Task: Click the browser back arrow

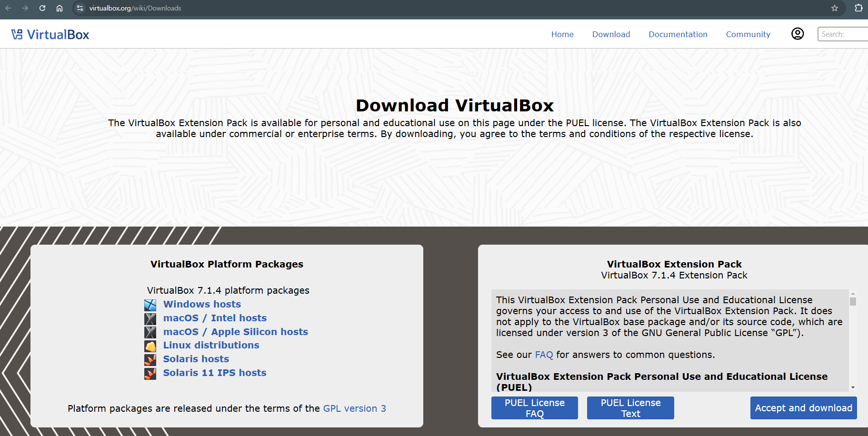Action: click(8, 8)
